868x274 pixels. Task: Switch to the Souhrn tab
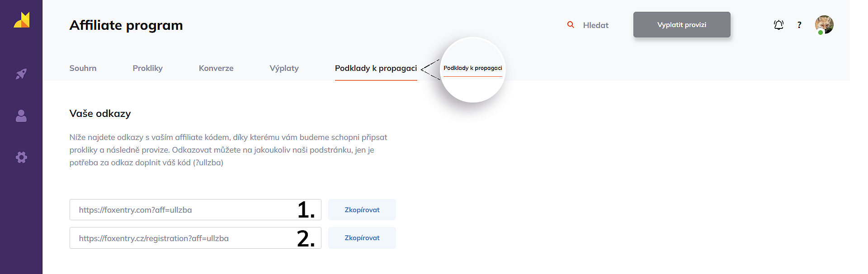(x=83, y=68)
